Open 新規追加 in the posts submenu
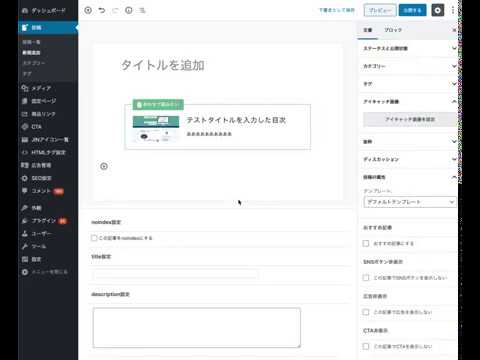This screenshot has height=360, width=480. [31, 53]
